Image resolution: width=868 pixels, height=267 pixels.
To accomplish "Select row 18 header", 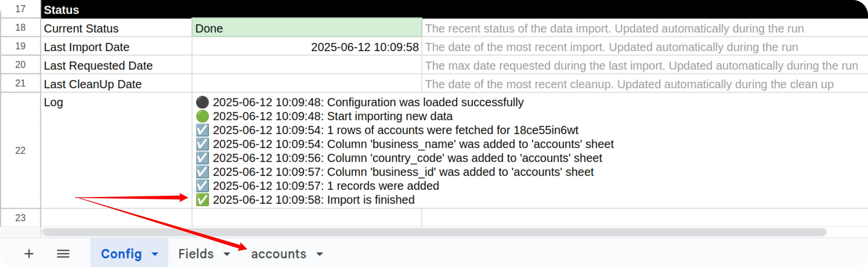I will (x=21, y=28).
